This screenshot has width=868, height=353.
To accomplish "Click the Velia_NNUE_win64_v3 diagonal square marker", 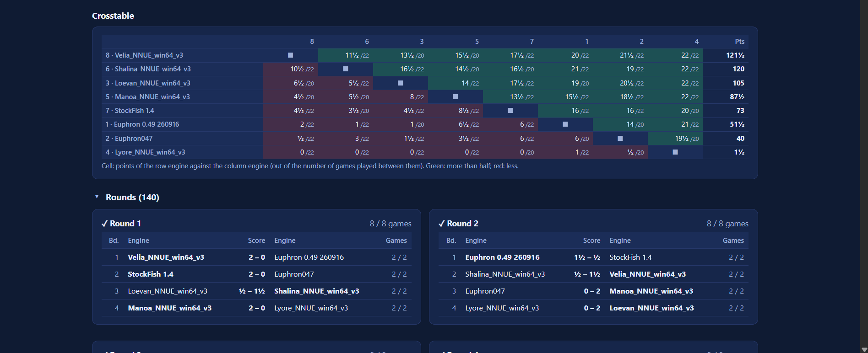I will (290, 55).
